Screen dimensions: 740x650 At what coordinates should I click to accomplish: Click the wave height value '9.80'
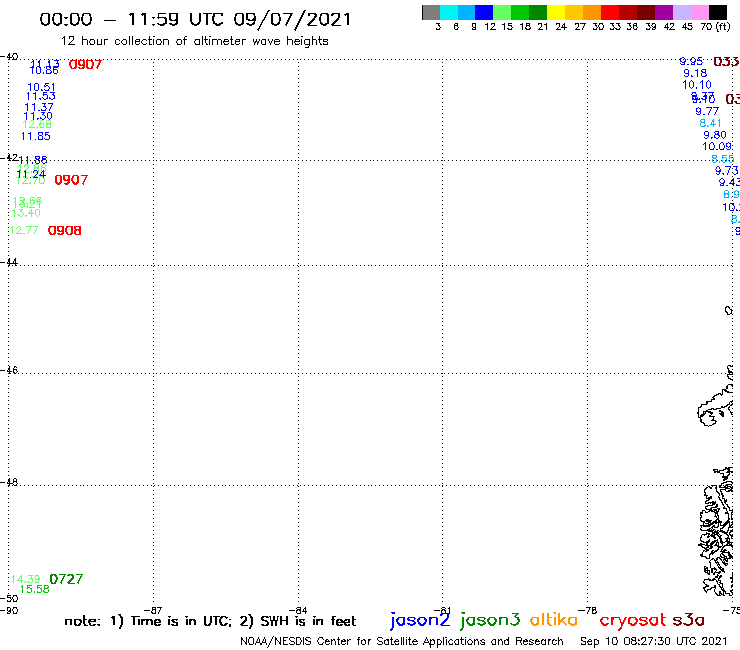tap(715, 135)
